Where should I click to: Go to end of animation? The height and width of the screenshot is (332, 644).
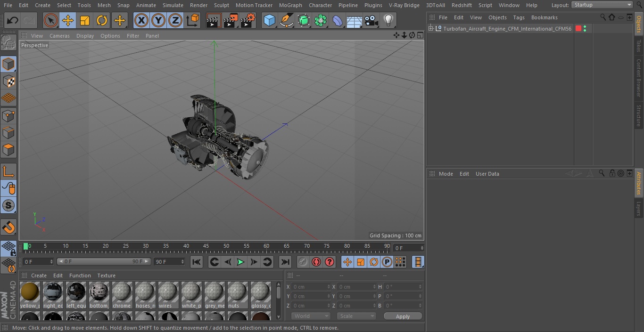click(285, 262)
